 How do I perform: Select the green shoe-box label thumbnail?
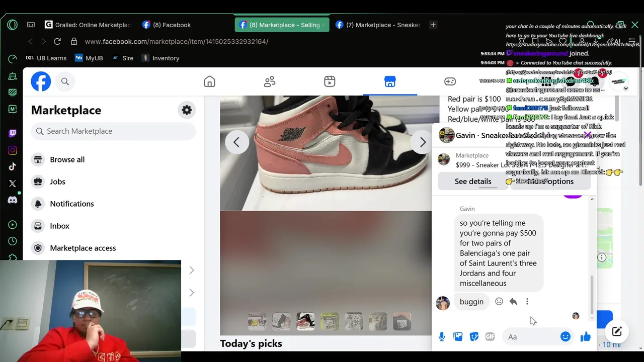pyautogui.click(x=330, y=321)
